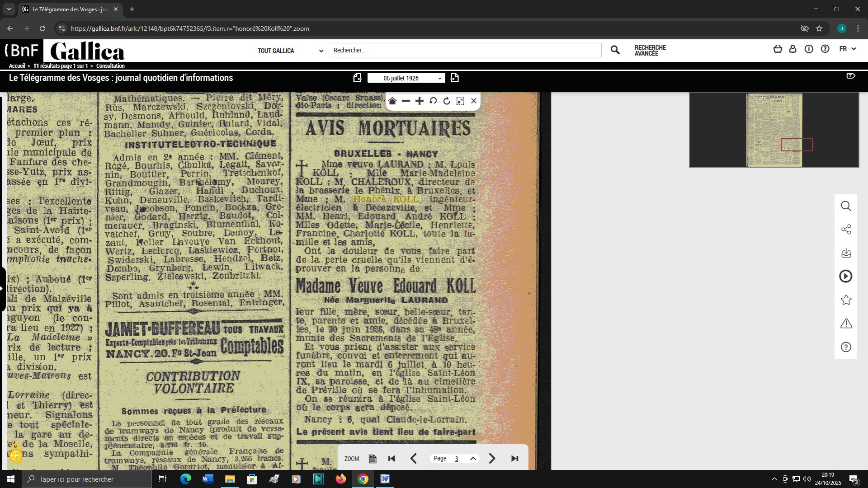This screenshot has width=868, height=488.
Task: Report an anomaly with warning icon
Action: (846, 324)
